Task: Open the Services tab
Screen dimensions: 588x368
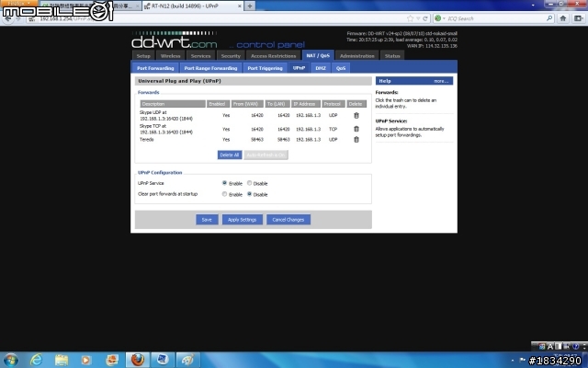Action: [200, 55]
